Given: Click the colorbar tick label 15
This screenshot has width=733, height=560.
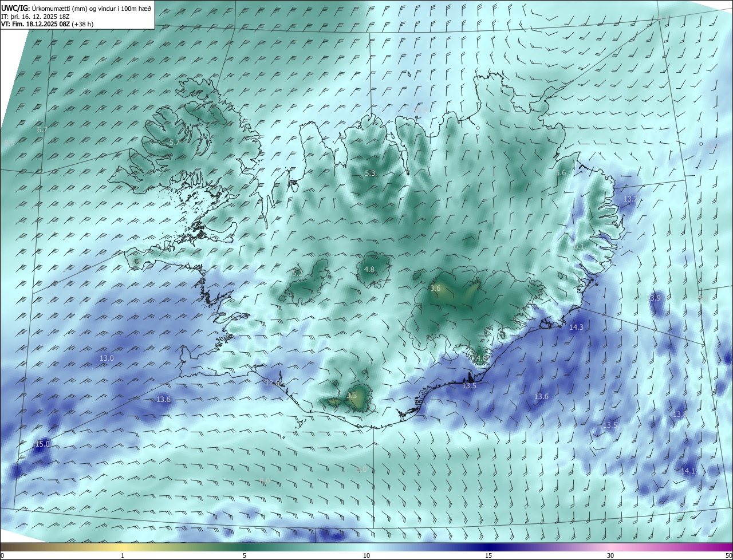Looking at the screenshot, I should pyautogui.click(x=488, y=556).
